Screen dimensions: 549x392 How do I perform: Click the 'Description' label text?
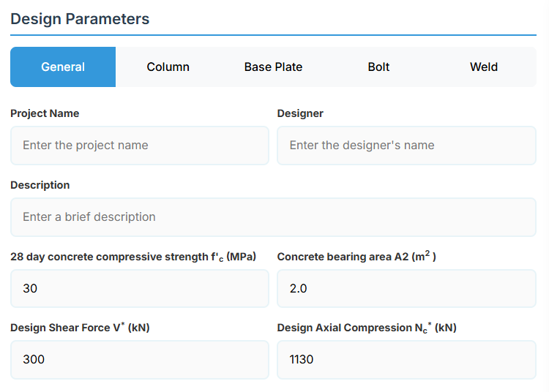pyautogui.click(x=40, y=185)
